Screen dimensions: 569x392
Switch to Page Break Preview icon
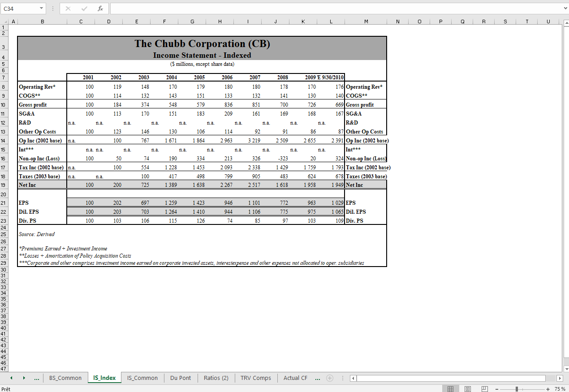(484, 389)
